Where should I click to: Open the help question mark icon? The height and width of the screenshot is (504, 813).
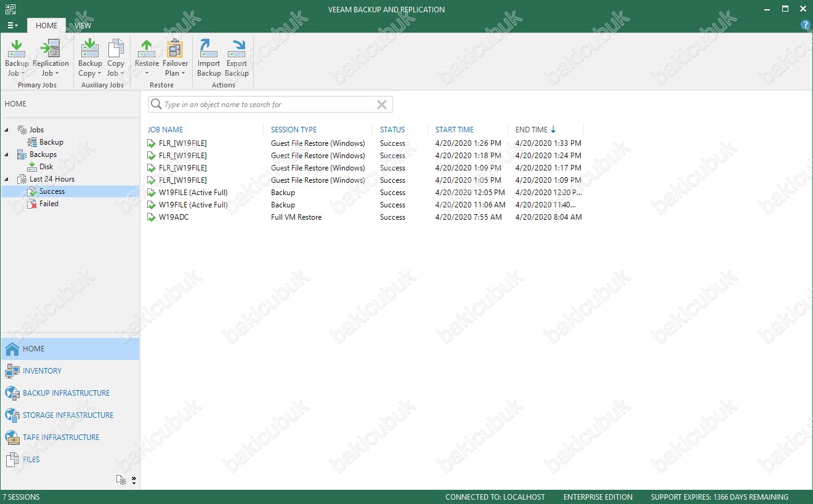805,25
